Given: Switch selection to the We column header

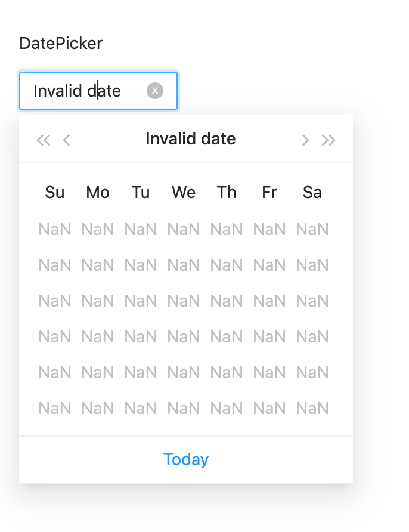Looking at the screenshot, I should (184, 192).
